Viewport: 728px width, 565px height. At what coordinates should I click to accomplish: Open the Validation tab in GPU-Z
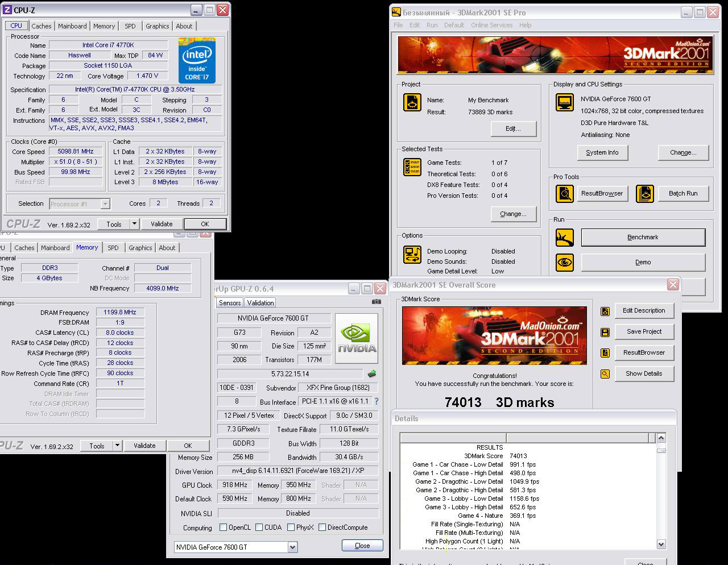[260, 303]
